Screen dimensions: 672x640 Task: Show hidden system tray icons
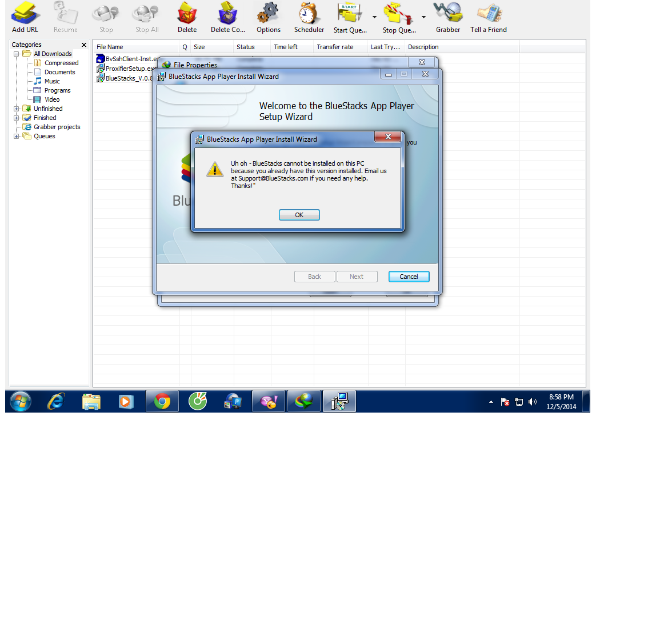(x=491, y=402)
